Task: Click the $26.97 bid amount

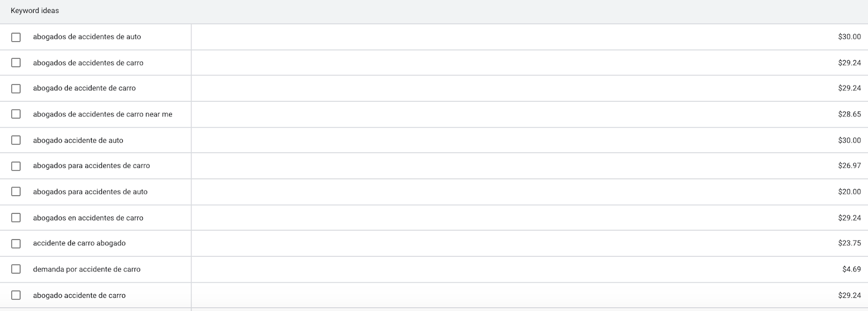Action: [x=849, y=166]
